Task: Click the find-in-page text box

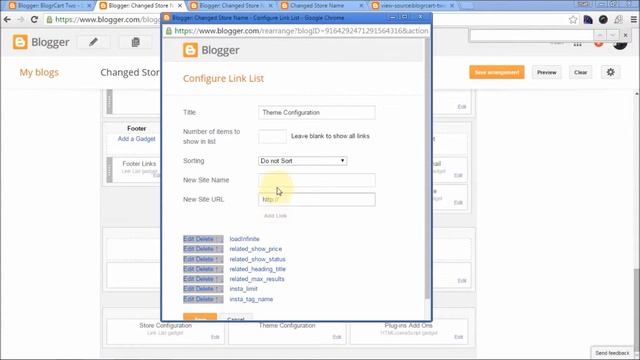Action: (x=531, y=36)
